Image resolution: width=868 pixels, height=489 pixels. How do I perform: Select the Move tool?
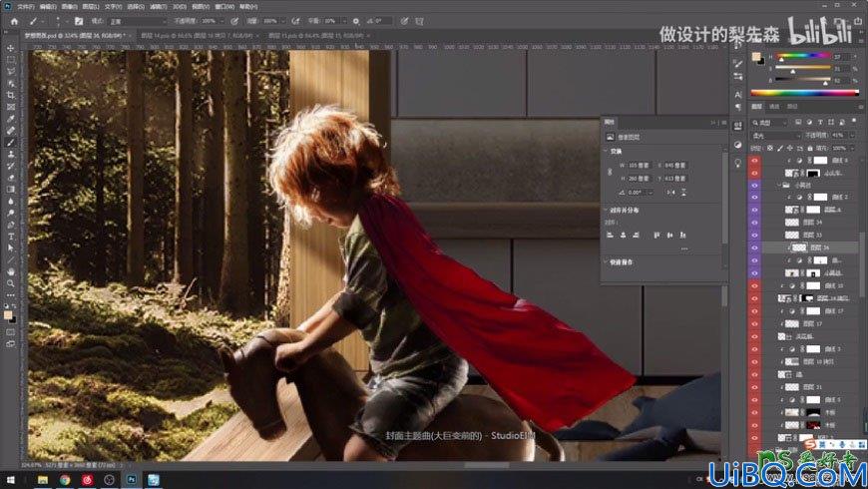(x=11, y=48)
